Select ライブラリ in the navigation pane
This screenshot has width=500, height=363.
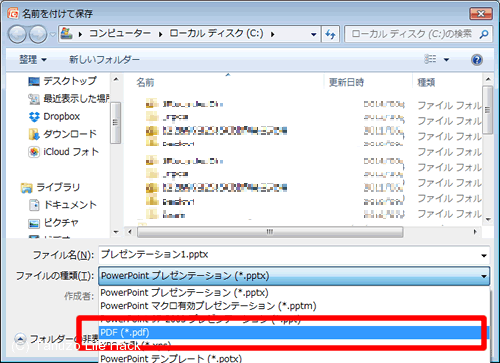pos(58,187)
